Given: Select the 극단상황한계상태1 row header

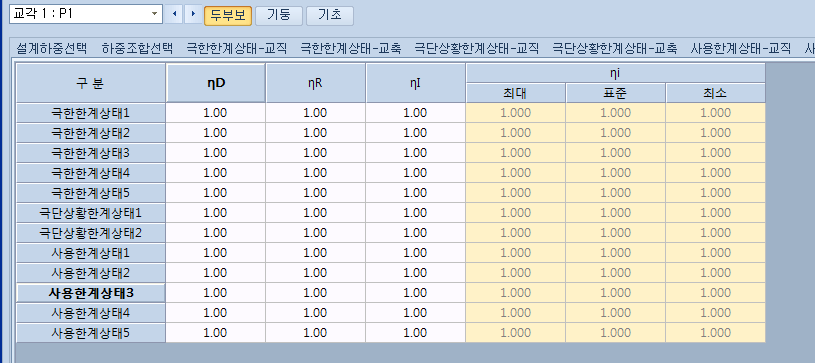Looking at the screenshot, I should click(x=91, y=213).
